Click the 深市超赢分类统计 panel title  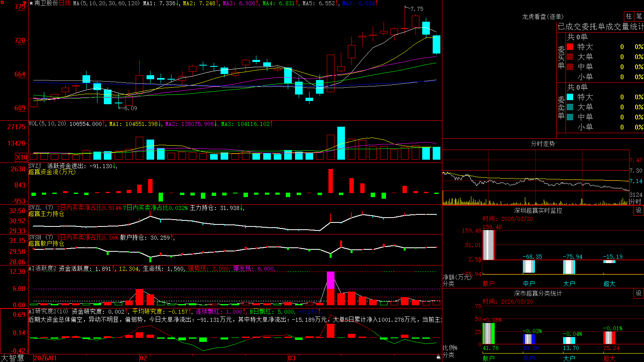[x=538, y=293]
